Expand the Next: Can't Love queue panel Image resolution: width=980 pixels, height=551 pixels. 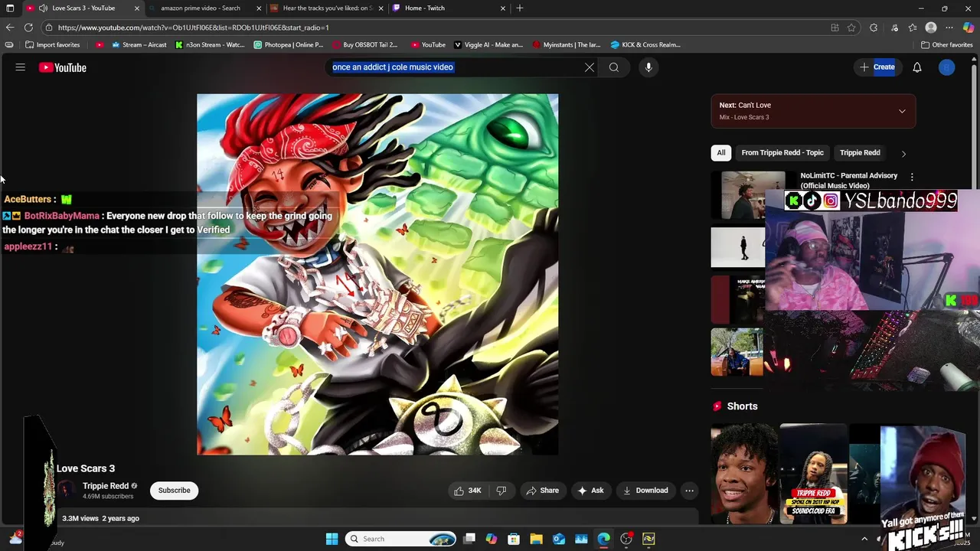tap(813, 111)
